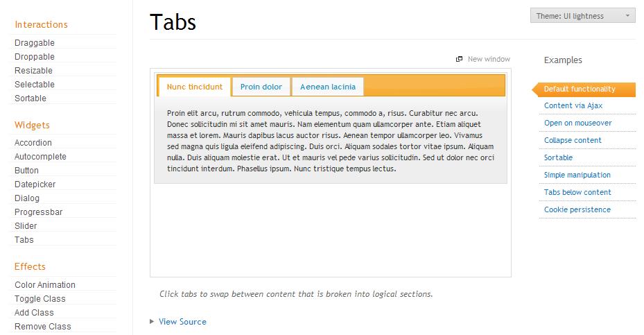The width and height of the screenshot is (644, 335).
Task: Open the Color Animation effect page
Action: tap(45, 285)
